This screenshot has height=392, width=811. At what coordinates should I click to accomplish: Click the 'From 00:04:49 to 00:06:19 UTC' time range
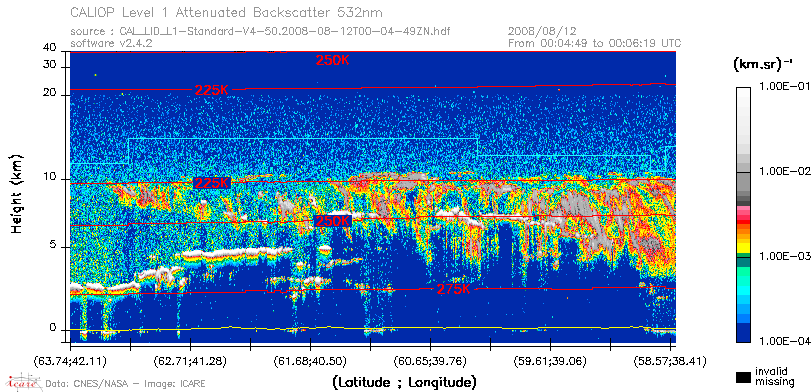pos(595,43)
